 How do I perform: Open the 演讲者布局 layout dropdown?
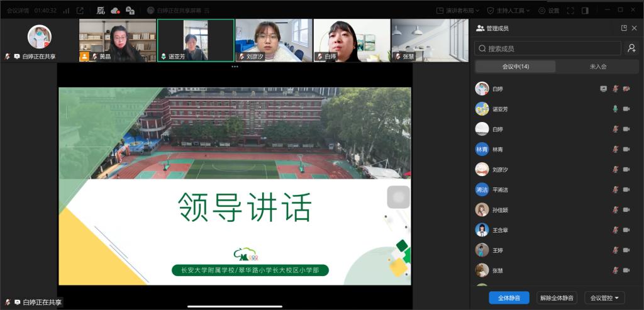click(x=459, y=11)
